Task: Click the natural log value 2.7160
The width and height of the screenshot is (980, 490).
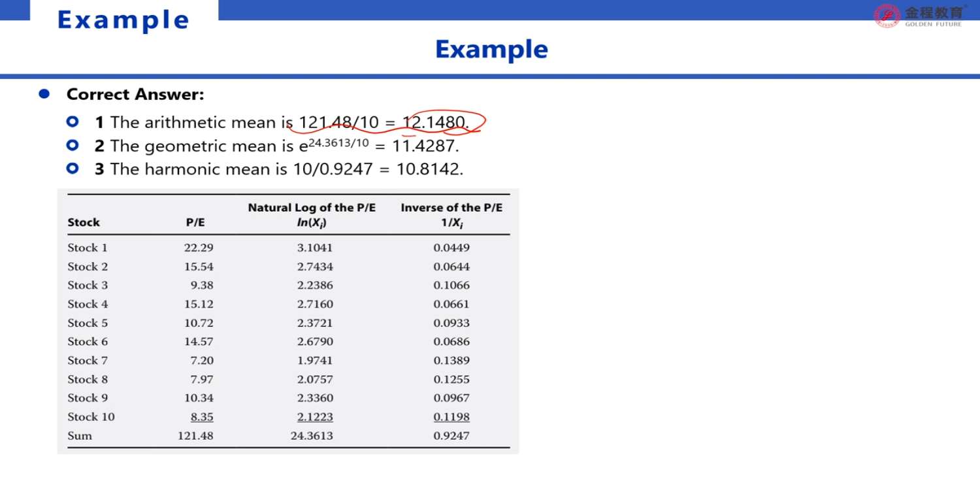Action: tap(315, 304)
